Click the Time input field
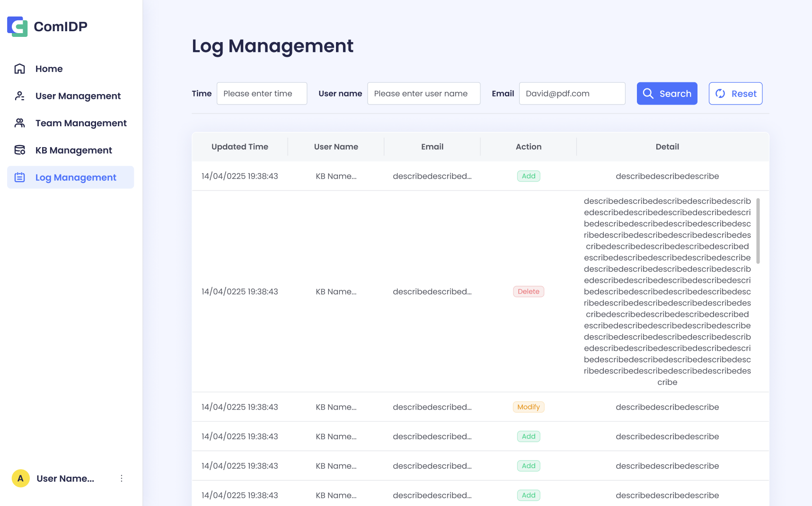 click(262, 94)
